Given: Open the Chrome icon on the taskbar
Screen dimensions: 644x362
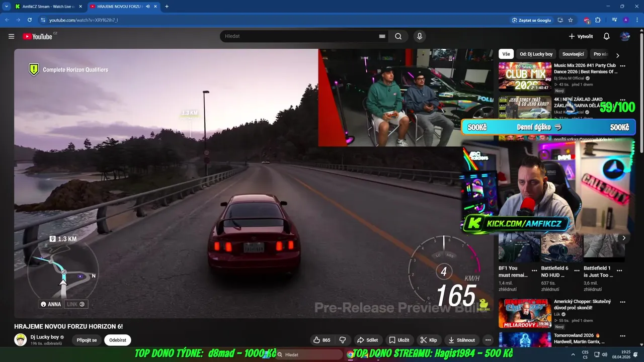Looking at the screenshot, I should pyautogui.click(x=350, y=355).
